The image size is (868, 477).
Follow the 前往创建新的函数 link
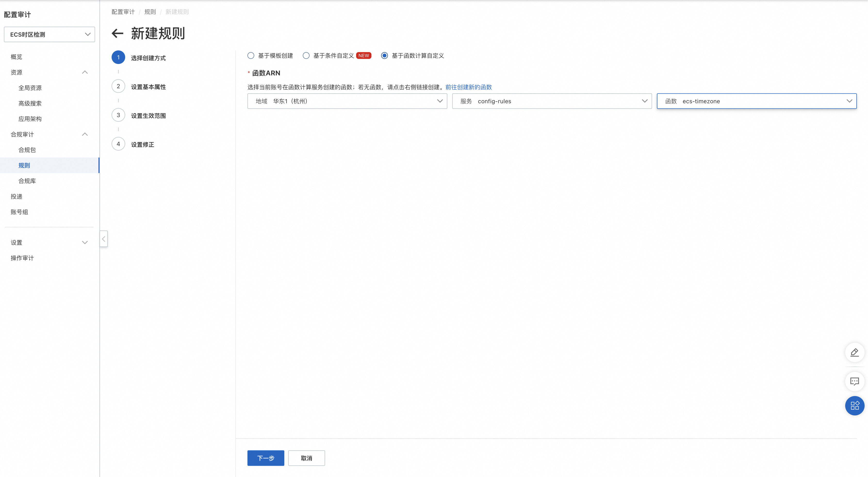click(x=468, y=87)
